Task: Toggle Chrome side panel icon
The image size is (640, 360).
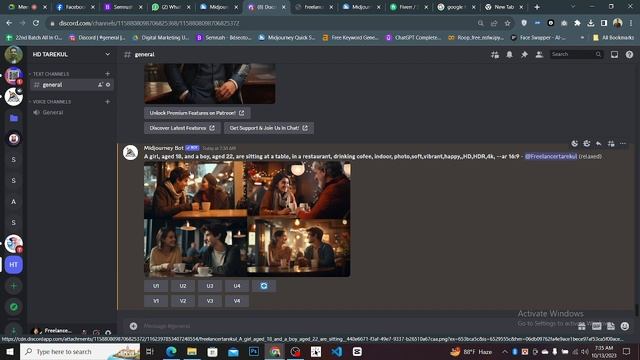Action: [604, 23]
